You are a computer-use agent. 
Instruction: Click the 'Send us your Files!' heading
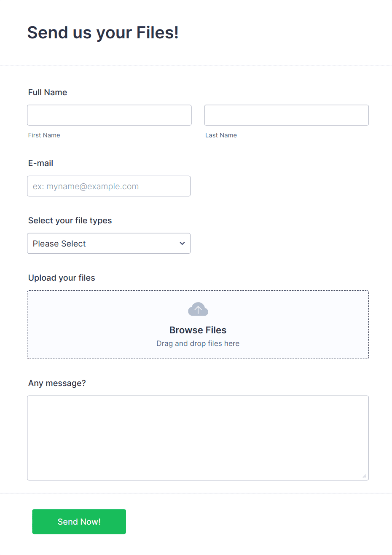tap(102, 32)
